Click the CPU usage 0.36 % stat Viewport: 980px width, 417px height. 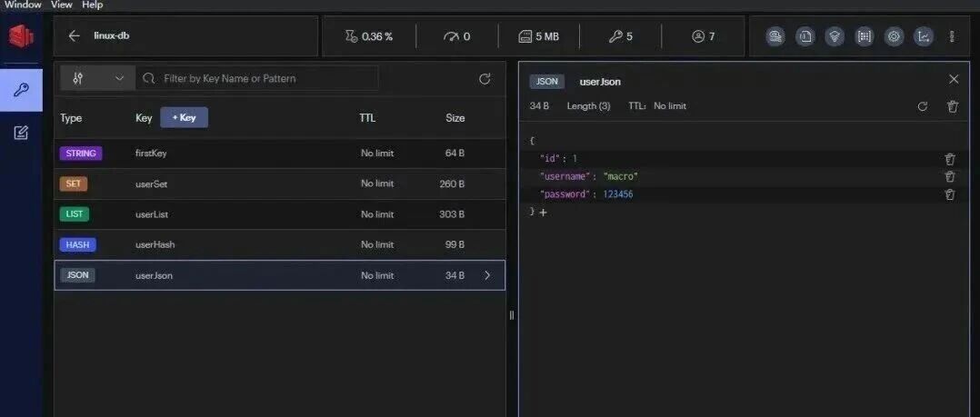pos(369,36)
